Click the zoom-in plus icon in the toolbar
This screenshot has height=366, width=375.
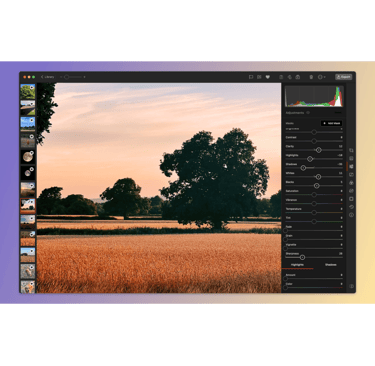point(84,77)
